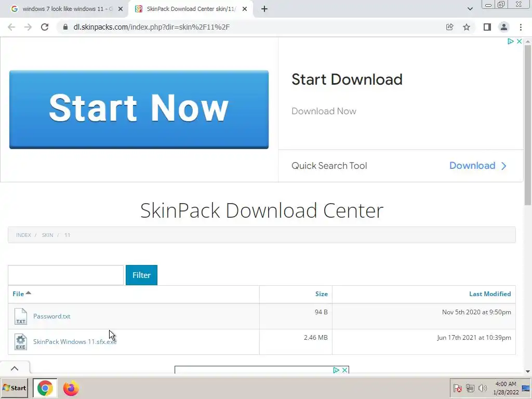The width and height of the screenshot is (532, 399).
Task: Open the INDEX breadcrumb
Action: (23, 235)
